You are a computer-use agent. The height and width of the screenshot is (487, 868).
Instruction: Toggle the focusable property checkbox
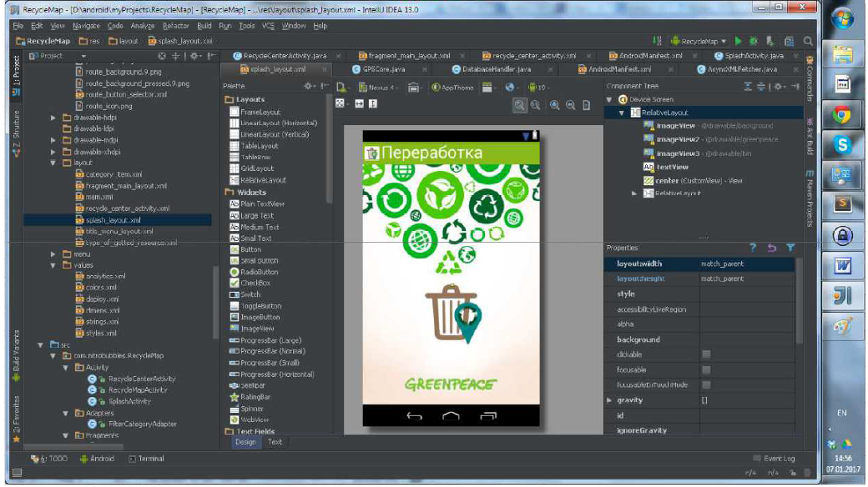pyautogui.click(x=706, y=369)
